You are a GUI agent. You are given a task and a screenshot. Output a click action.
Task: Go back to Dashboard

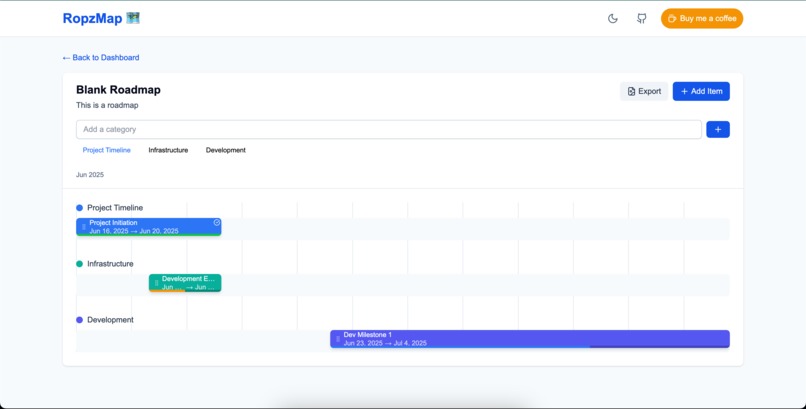(x=101, y=58)
